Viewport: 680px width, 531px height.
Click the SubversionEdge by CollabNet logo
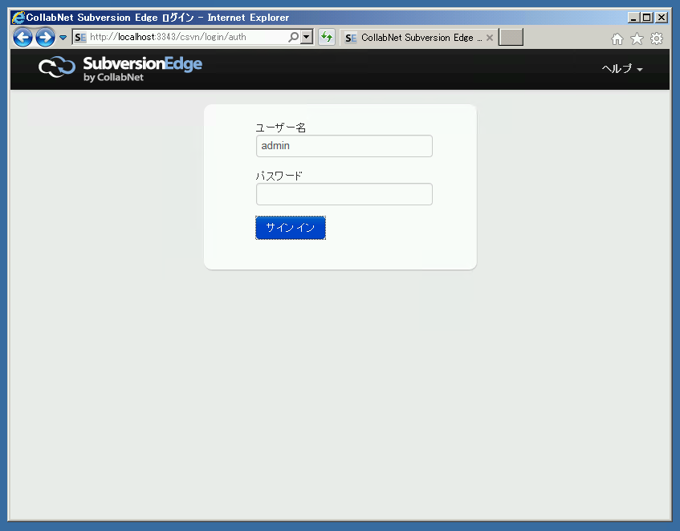pos(120,69)
